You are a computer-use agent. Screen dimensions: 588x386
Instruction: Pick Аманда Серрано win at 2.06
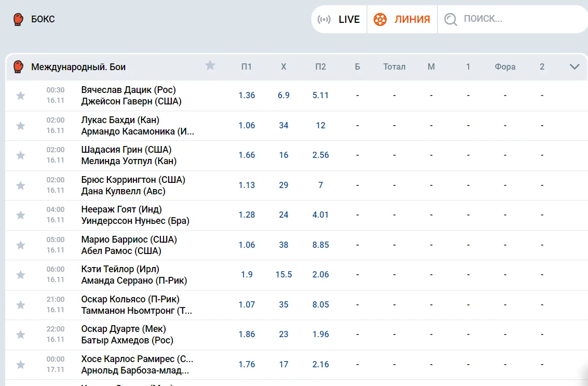[321, 274]
